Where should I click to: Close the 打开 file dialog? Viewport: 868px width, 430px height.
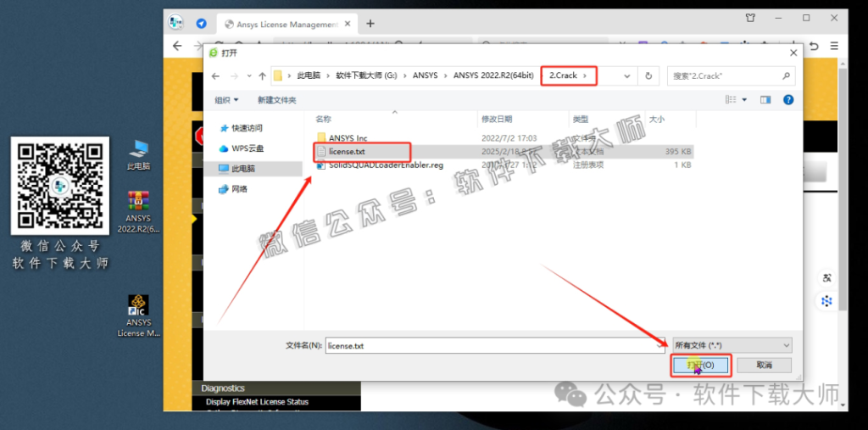793,53
